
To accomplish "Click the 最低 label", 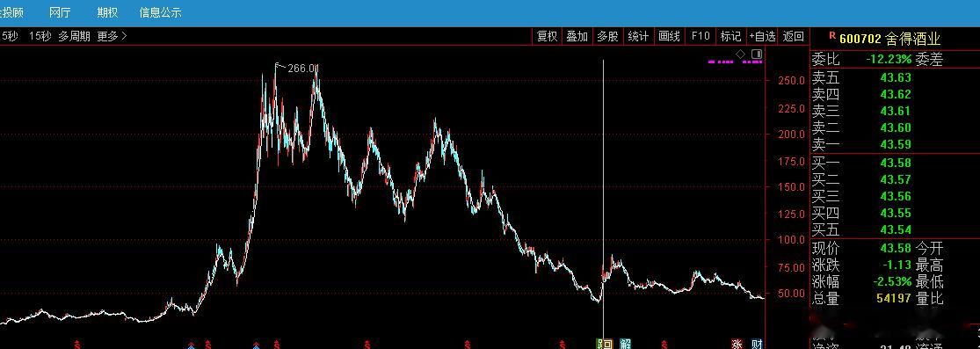I will point(929,281).
